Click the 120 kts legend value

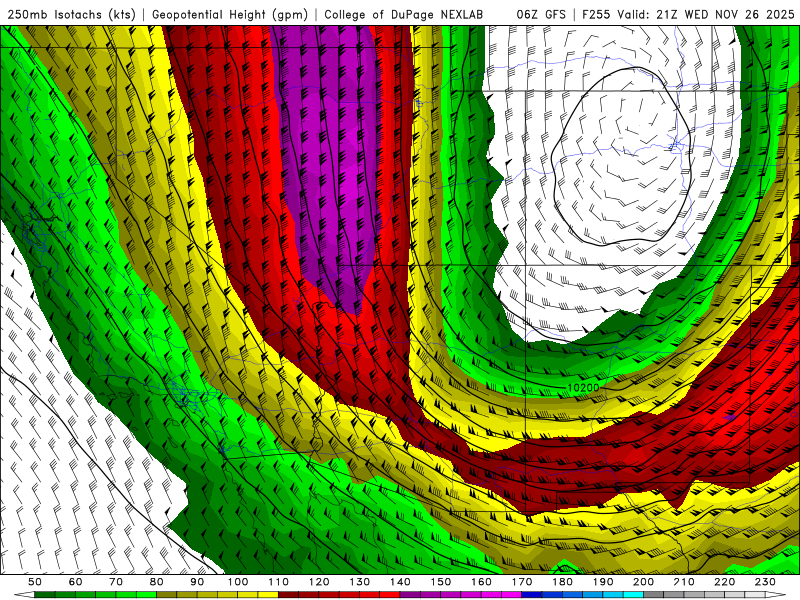(x=319, y=582)
